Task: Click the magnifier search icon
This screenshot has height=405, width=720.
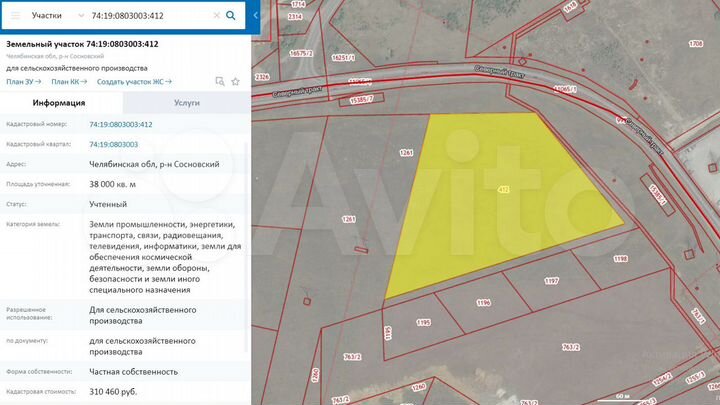Action: click(232, 16)
